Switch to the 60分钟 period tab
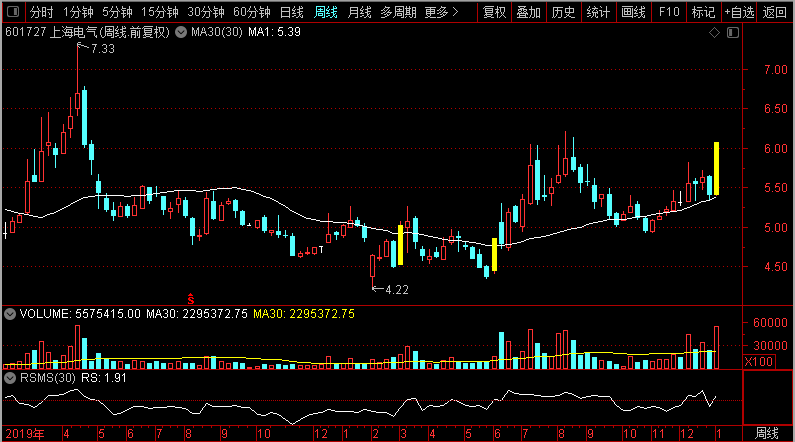Image resolution: width=795 pixels, height=442 pixels. pos(251,13)
